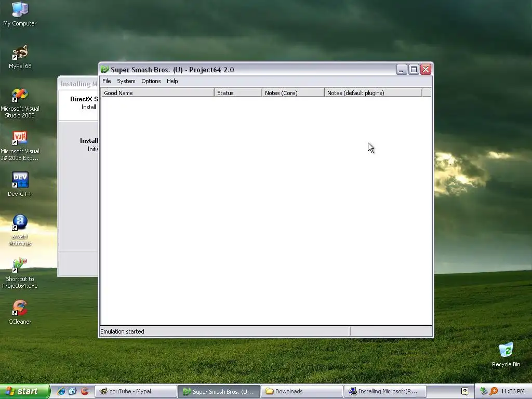Viewport: 532px width, 399px height.
Task: Select Microsoft Visual Studio 2005 desktop icon
Action: point(20,103)
